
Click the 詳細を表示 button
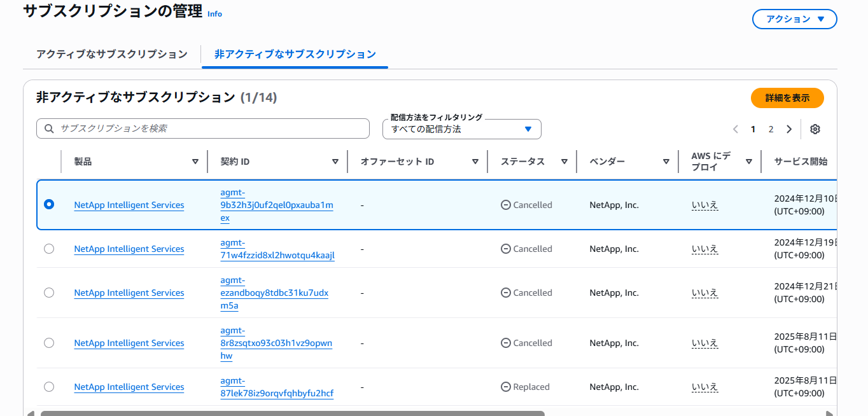point(787,98)
